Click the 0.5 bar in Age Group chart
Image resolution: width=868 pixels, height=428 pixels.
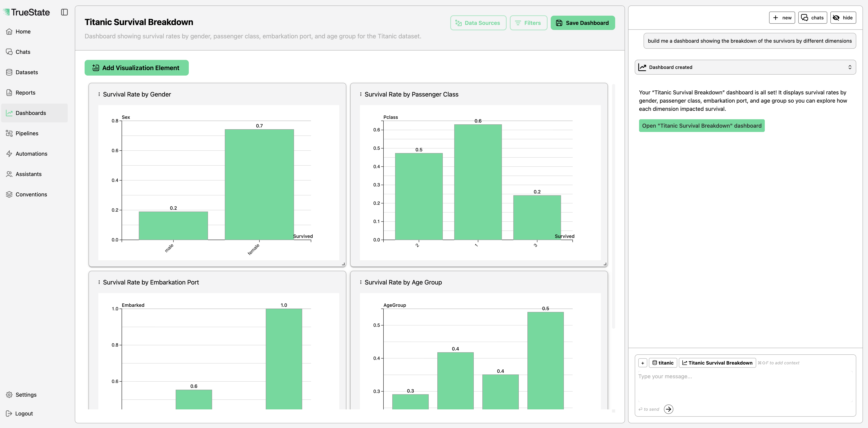(545, 361)
